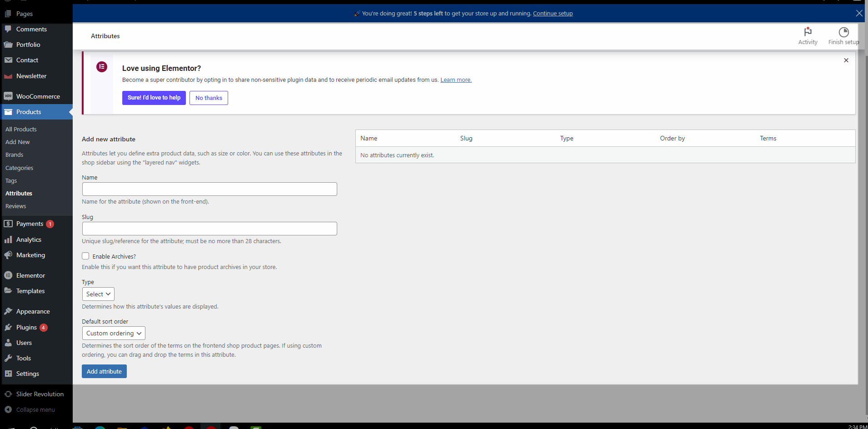Click the Payments notification badge
Screen dimensions: 868x429
(x=50, y=224)
